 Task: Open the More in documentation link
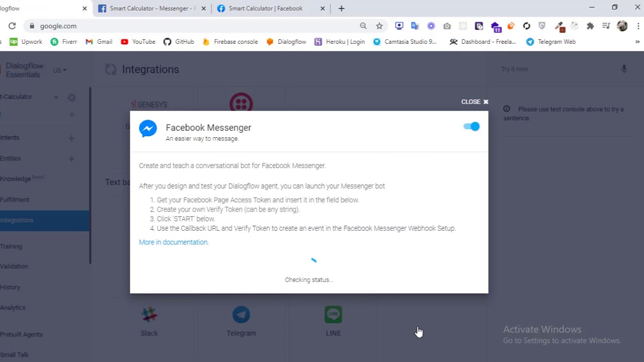tap(174, 242)
